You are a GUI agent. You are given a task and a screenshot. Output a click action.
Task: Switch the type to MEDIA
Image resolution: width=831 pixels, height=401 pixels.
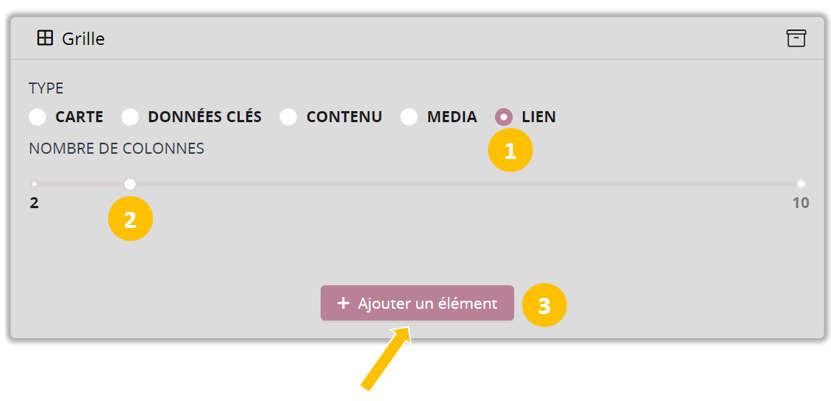pos(409,117)
